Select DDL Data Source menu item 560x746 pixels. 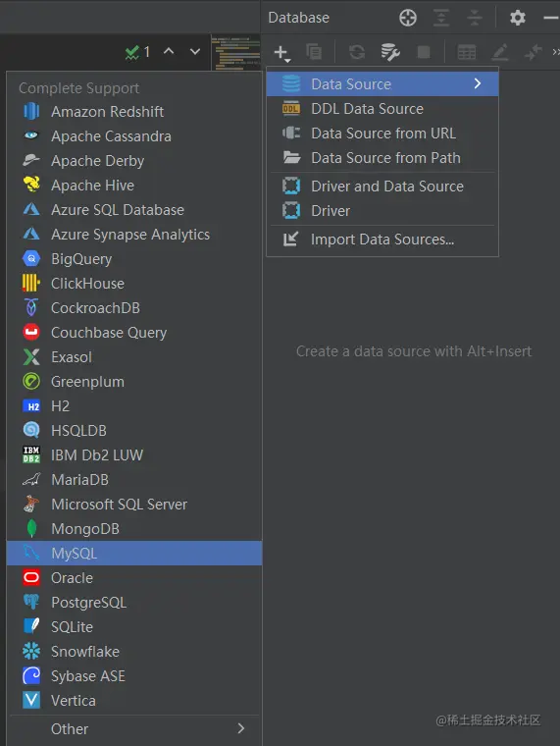coord(382,109)
